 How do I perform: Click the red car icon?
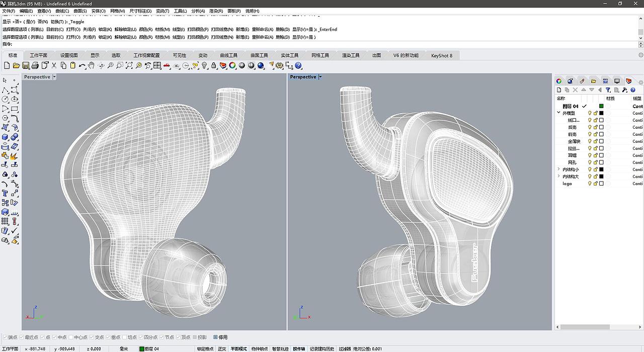pos(167,65)
